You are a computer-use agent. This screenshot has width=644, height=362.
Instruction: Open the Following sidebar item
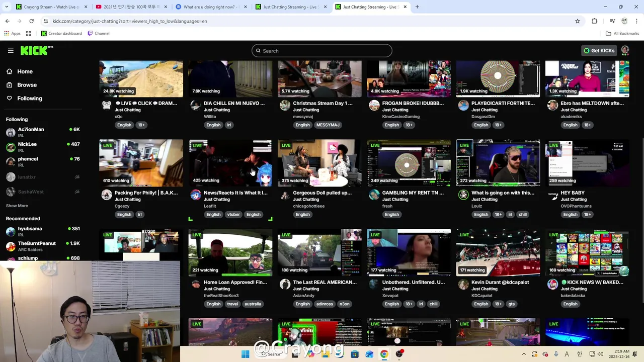coord(30,99)
